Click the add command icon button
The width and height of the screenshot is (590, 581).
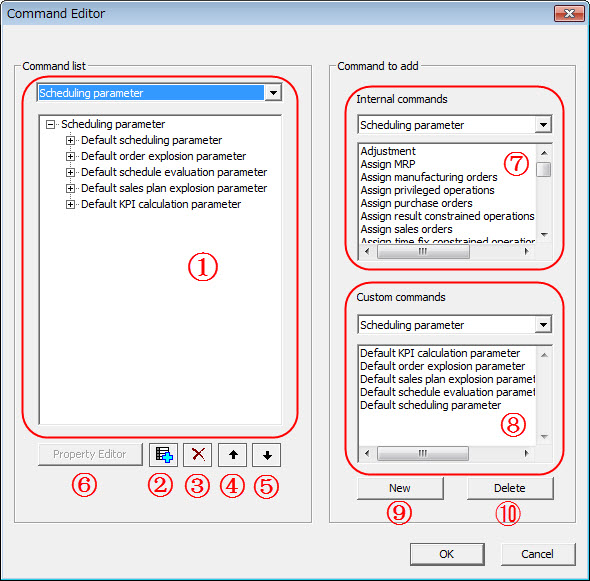(x=163, y=455)
